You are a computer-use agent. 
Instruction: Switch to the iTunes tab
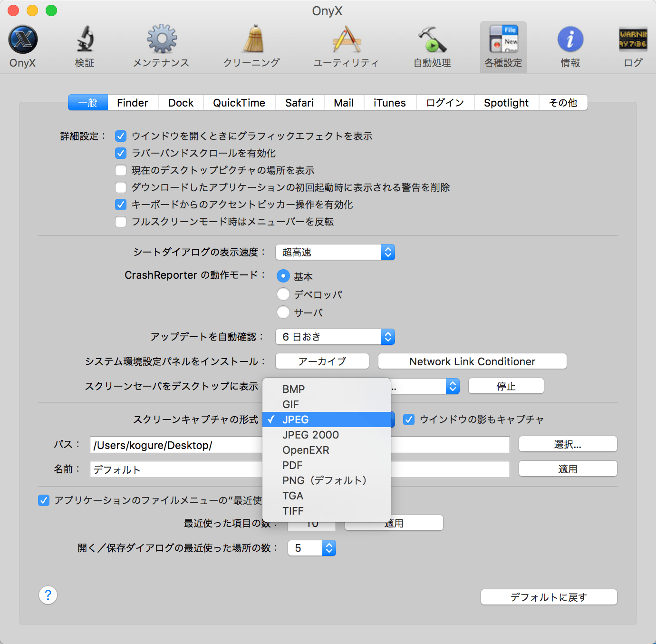(390, 103)
